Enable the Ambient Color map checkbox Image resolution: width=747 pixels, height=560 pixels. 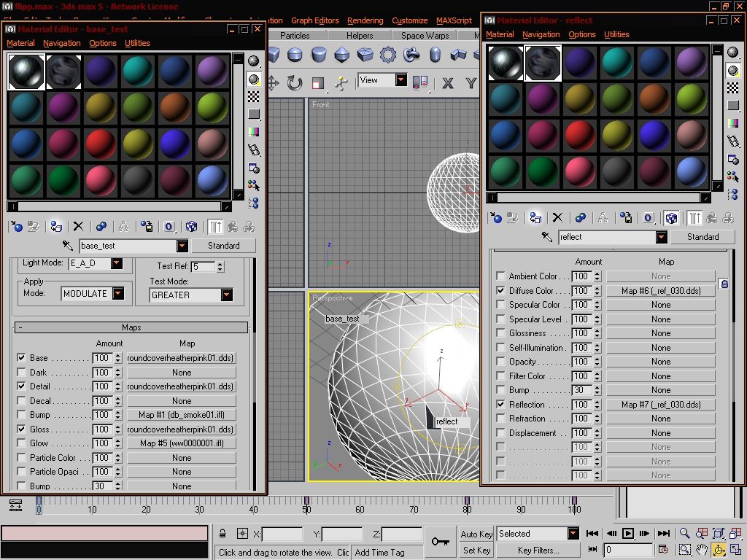[x=500, y=276]
